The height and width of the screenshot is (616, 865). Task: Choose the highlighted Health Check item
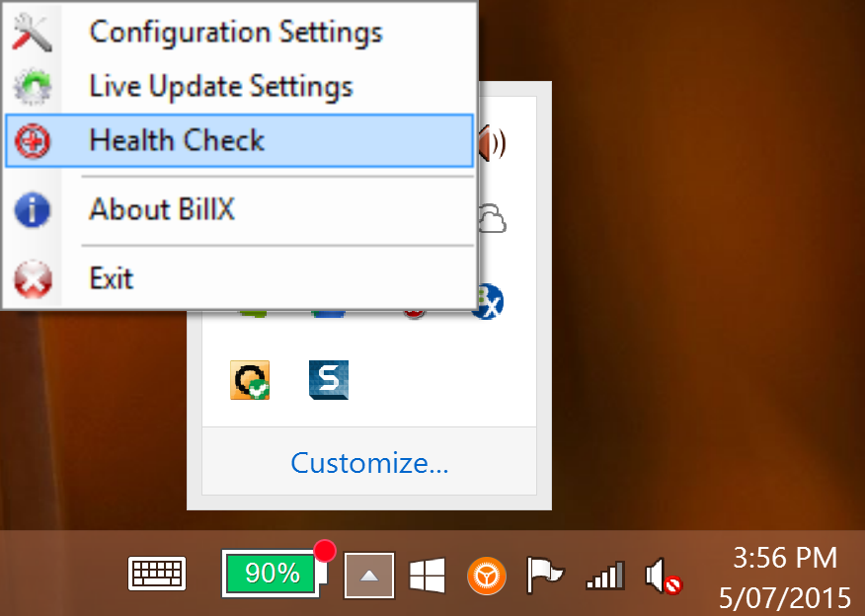239,140
